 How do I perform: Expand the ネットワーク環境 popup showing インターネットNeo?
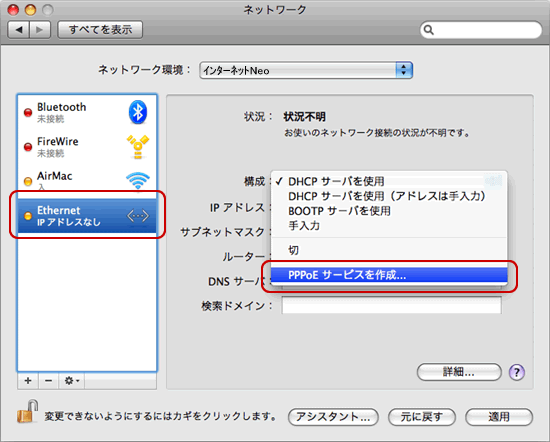306,71
